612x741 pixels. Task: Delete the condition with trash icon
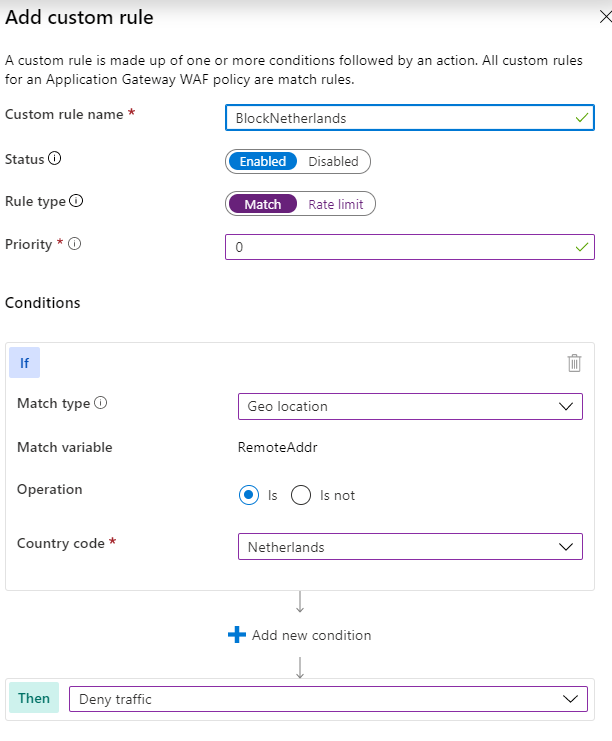click(x=574, y=363)
